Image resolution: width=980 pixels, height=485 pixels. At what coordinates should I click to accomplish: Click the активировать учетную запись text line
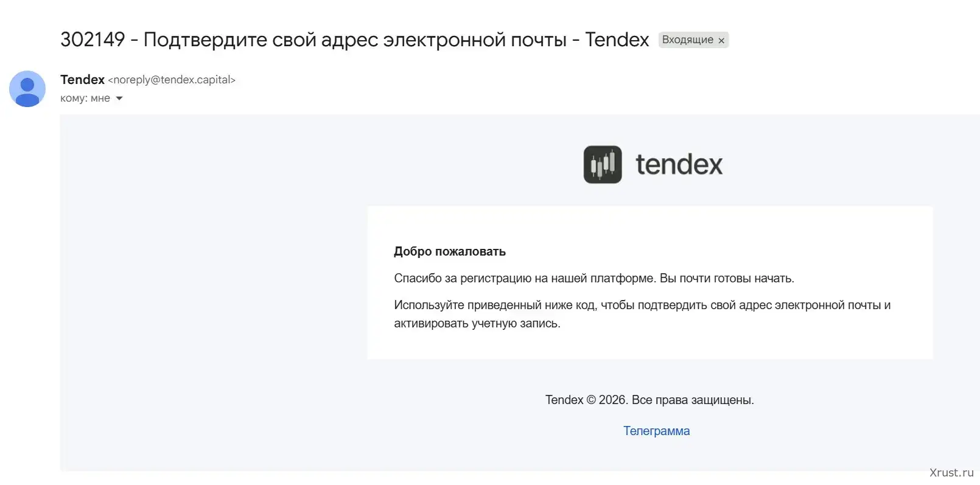pos(477,323)
